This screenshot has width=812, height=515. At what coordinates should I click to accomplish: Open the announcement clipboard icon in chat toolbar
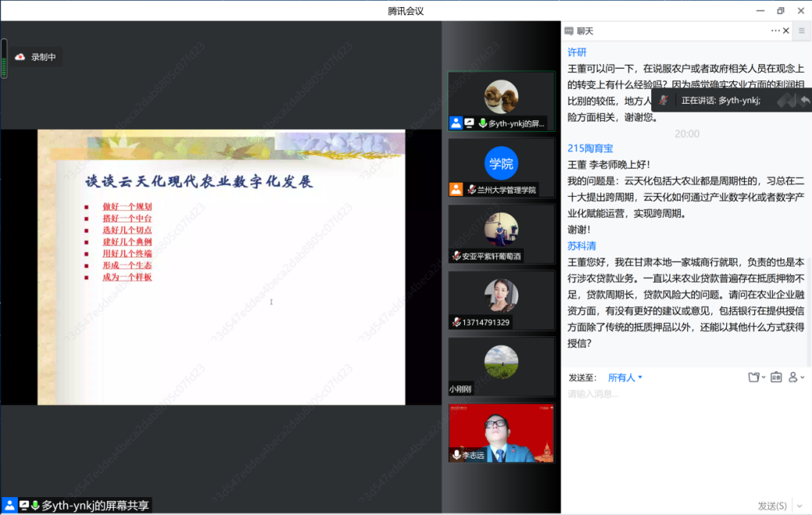(775, 377)
